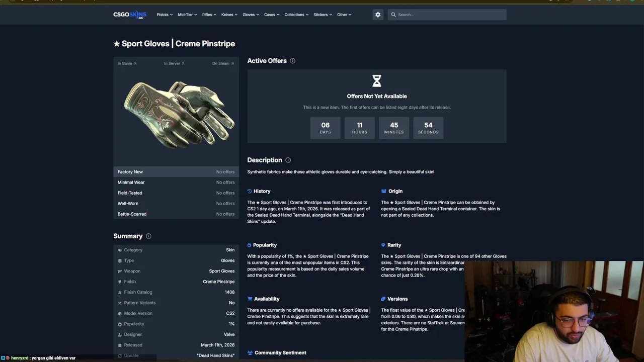Click the hourglass offers icon
The width and height of the screenshot is (644, 362).
377,80
